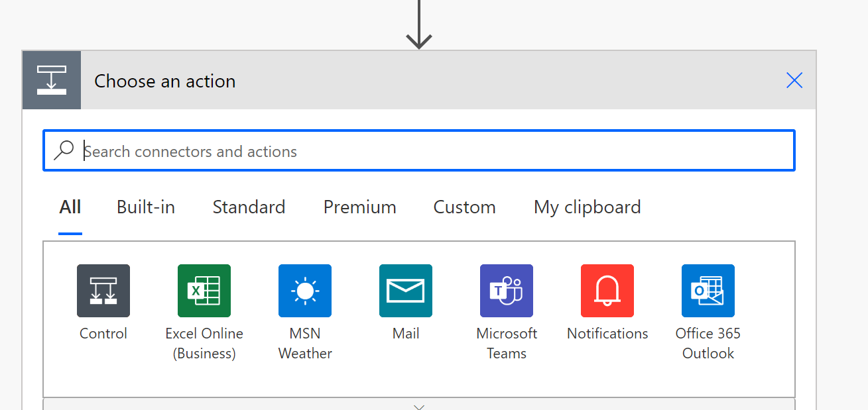Choose the Excel Online (Business) connector icon
Screen dimensions: 868x410
click(x=204, y=291)
